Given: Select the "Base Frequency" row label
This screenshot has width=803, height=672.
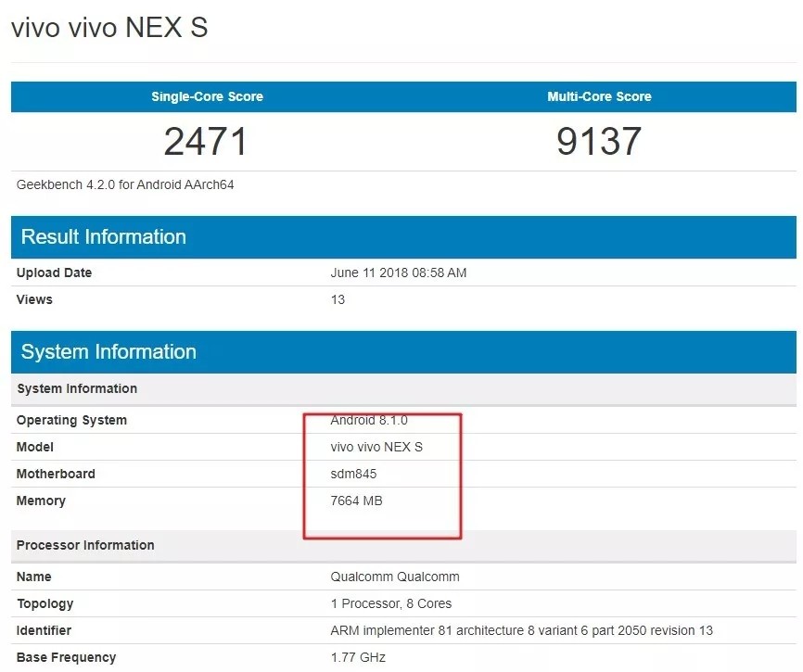Looking at the screenshot, I should coord(67,658).
